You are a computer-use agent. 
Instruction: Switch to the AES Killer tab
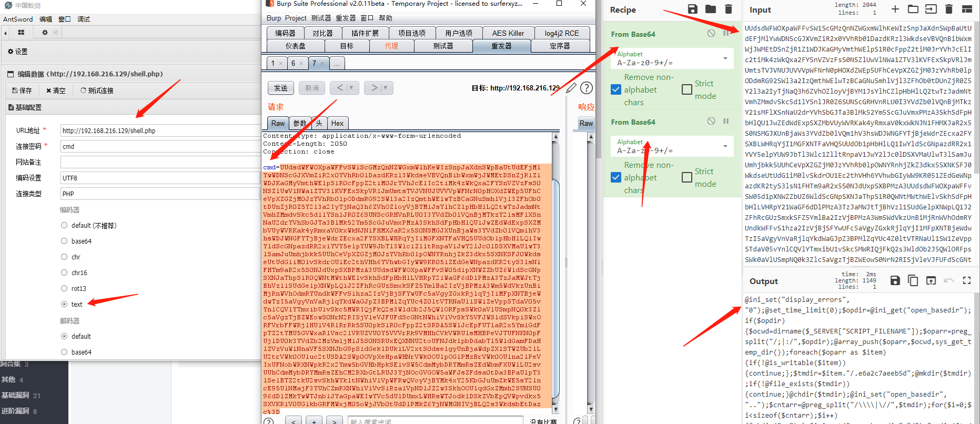[x=508, y=33]
